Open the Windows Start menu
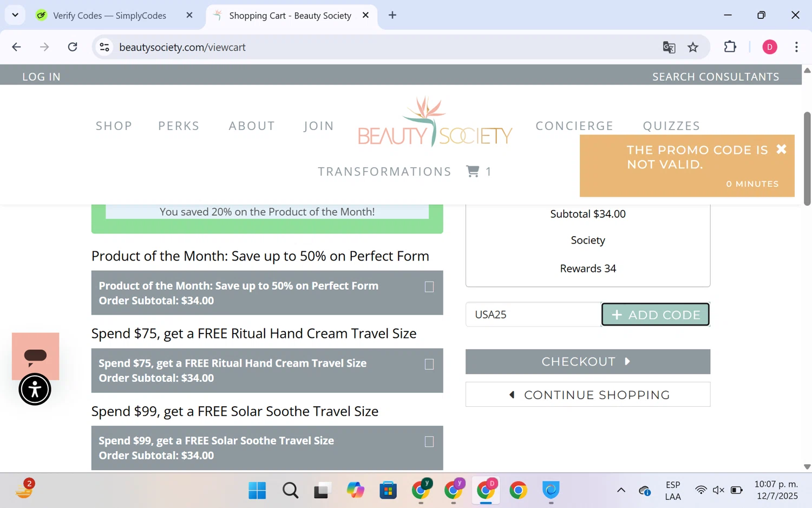Viewport: 812px width, 508px height. (257, 491)
